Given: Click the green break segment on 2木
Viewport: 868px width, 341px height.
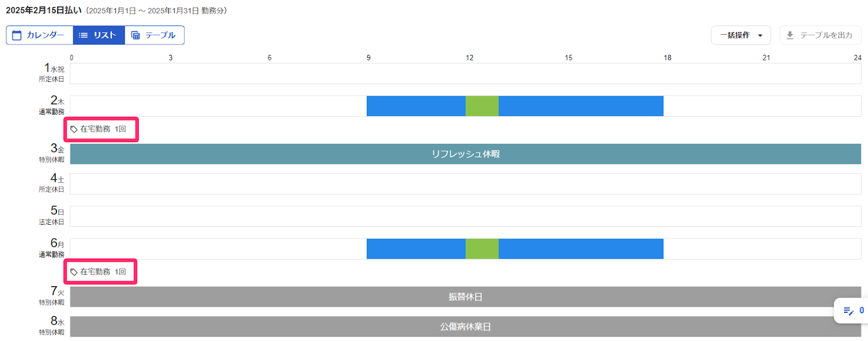Looking at the screenshot, I should (x=482, y=106).
